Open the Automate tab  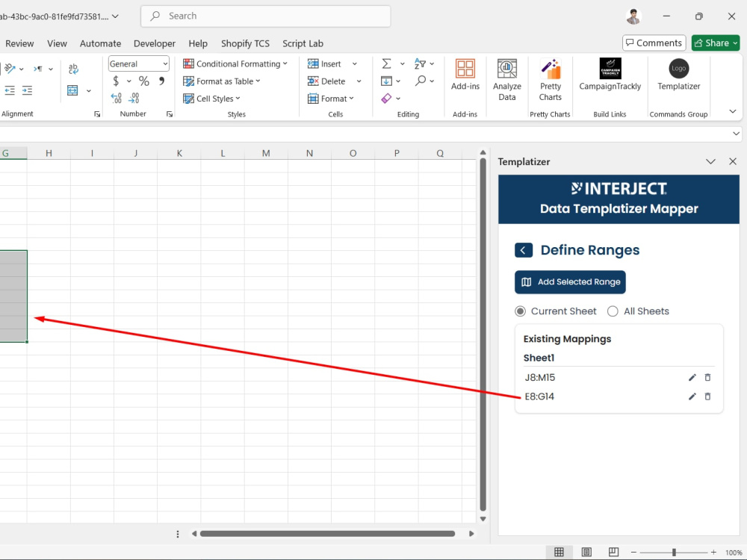coord(101,43)
